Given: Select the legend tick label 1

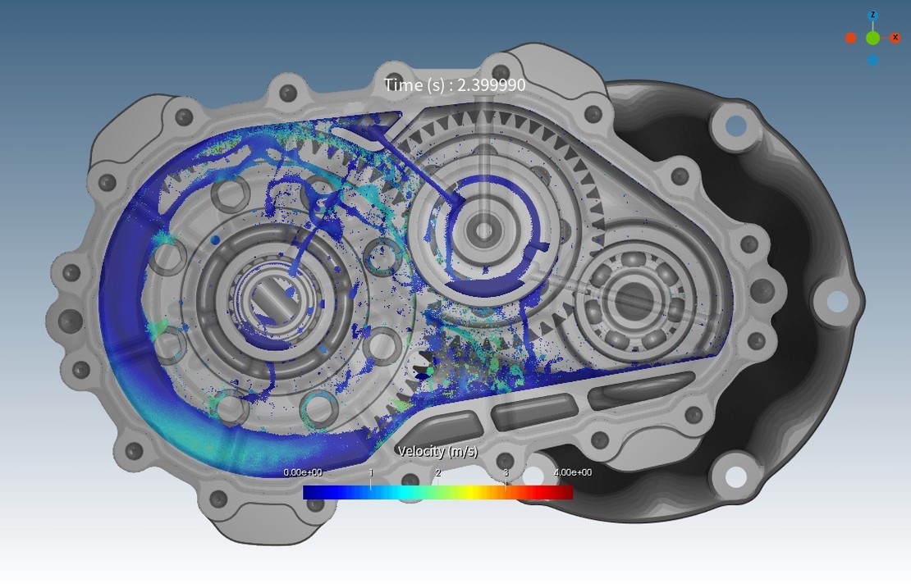Looking at the screenshot, I should [x=371, y=473].
